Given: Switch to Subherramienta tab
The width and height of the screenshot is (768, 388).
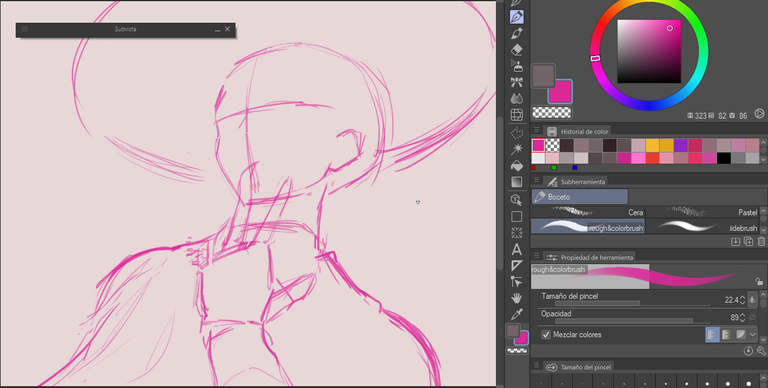Looking at the screenshot, I should [x=576, y=181].
